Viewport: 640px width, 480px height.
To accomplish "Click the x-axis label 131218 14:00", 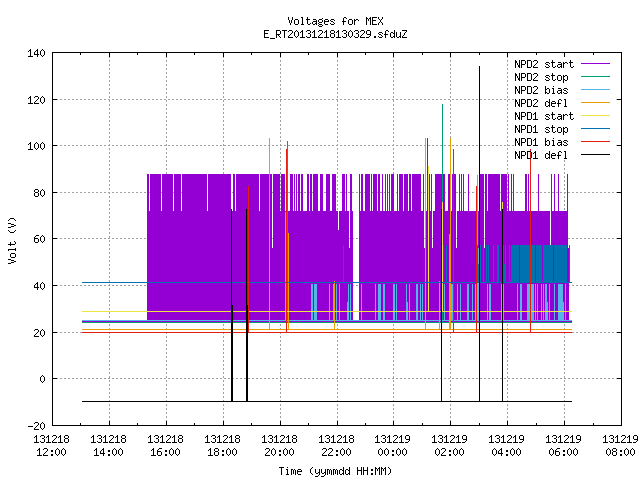I will [x=109, y=446].
